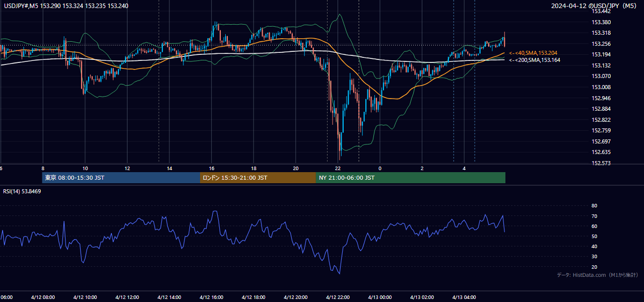Click hour label 12 under the price chart
The height and width of the screenshot is (302, 644).
point(127,169)
